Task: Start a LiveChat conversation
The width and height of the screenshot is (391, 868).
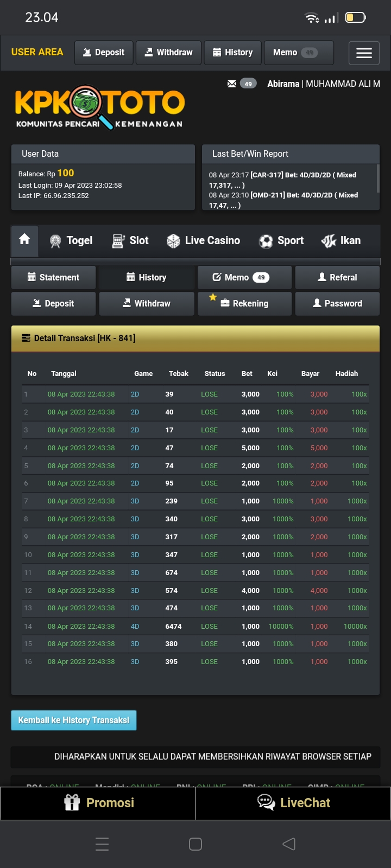Action: [293, 803]
